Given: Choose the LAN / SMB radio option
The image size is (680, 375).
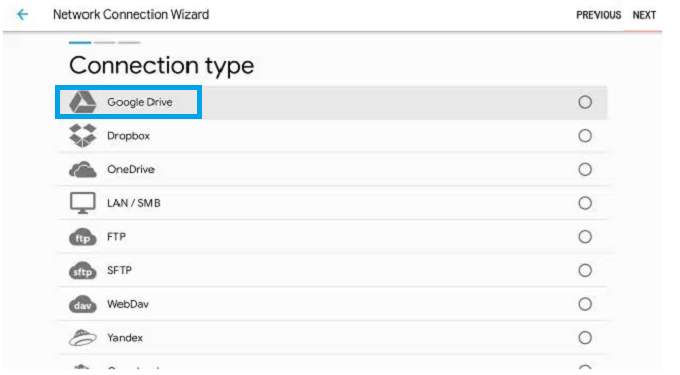Looking at the screenshot, I should (x=585, y=203).
